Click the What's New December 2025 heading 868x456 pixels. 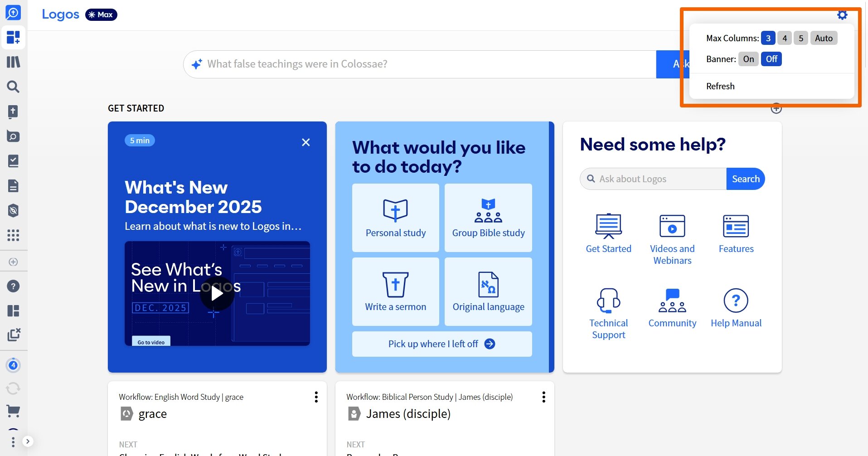[x=193, y=197]
